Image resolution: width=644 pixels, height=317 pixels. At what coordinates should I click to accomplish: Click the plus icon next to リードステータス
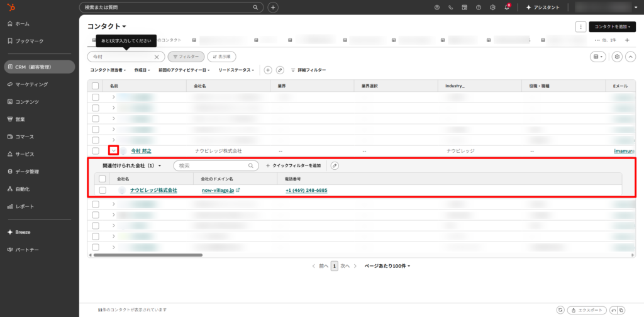pos(268,70)
